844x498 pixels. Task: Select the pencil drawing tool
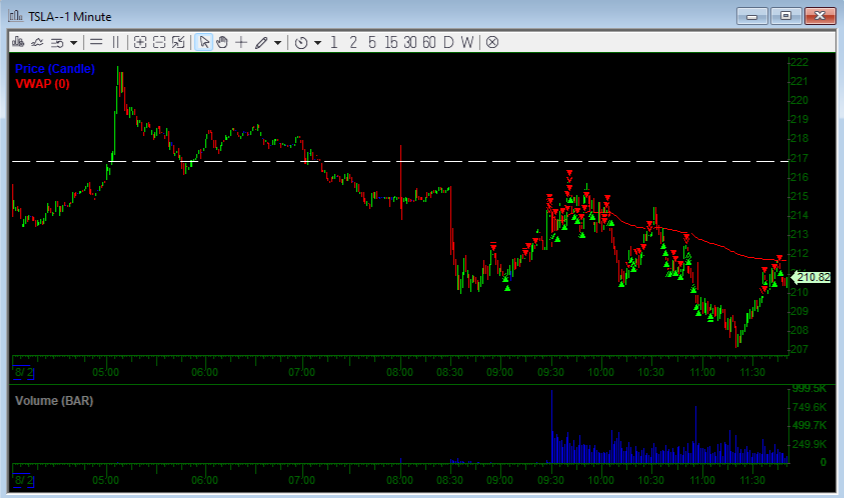point(261,43)
